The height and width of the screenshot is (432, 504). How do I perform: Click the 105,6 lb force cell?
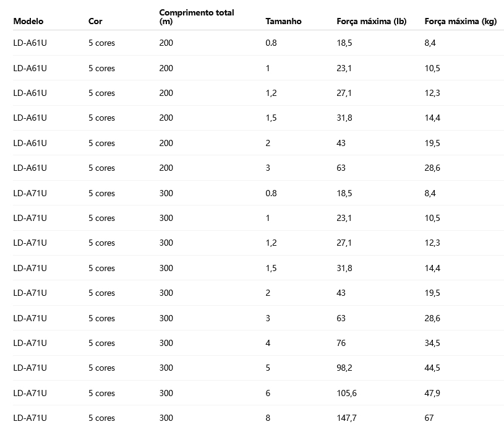pos(346,393)
